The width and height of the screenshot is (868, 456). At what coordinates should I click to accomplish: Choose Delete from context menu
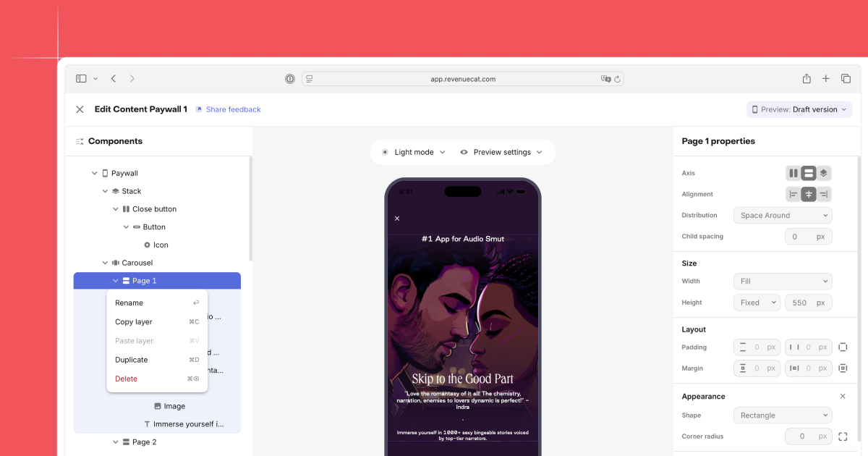click(x=157, y=379)
